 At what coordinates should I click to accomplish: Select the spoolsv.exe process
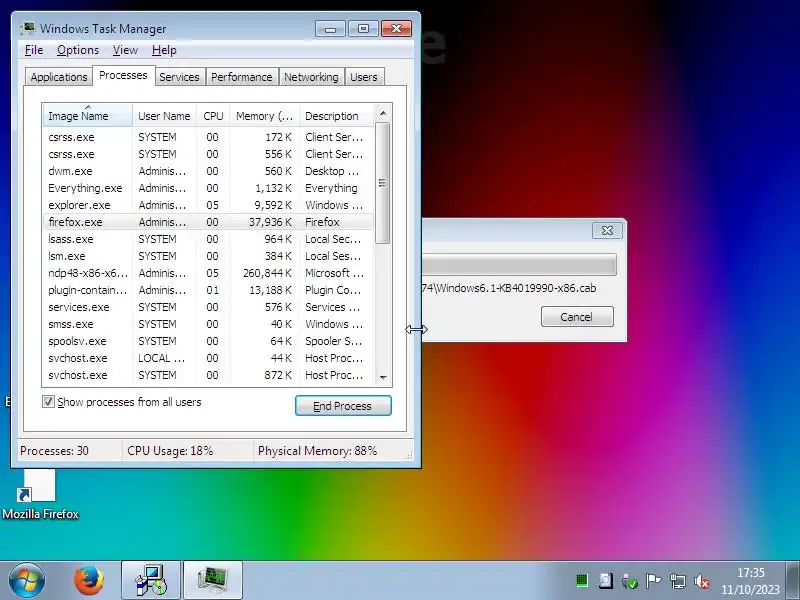pos(209,341)
